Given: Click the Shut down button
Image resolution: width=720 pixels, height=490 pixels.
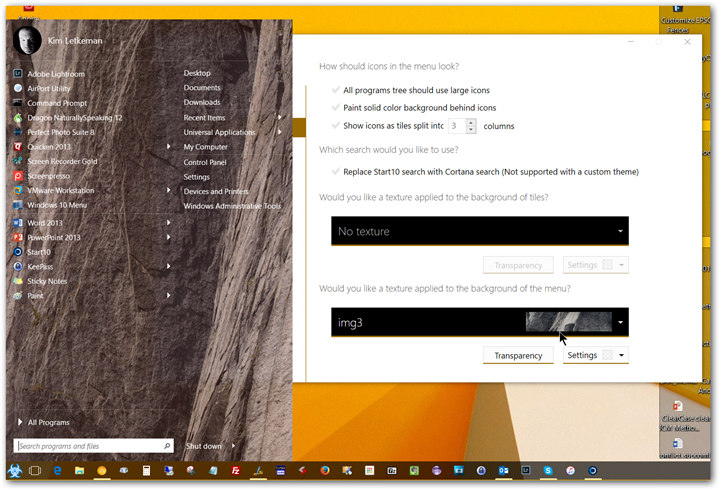Looking at the screenshot, I should pyautogui.click(x=203, y=446).
